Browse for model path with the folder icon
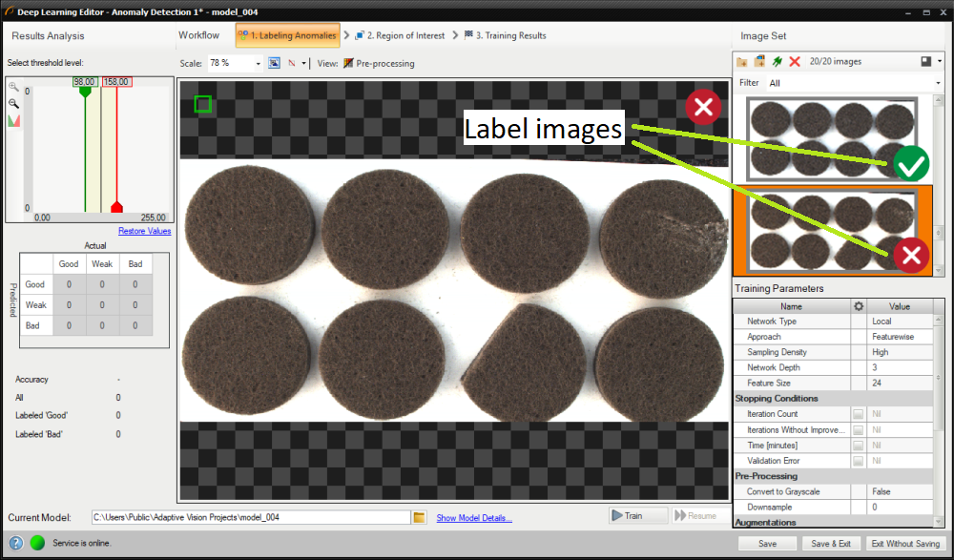Viewport: 954px width, 560px height. point(419,517)
